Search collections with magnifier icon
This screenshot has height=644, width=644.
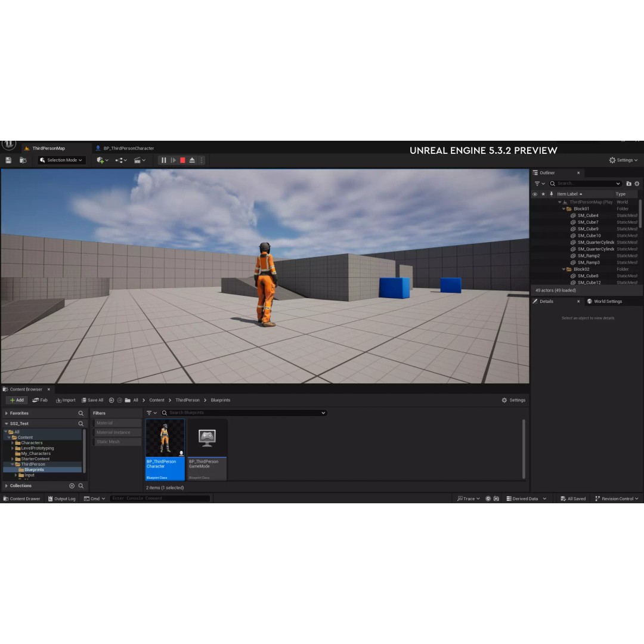tap(81, 486)
